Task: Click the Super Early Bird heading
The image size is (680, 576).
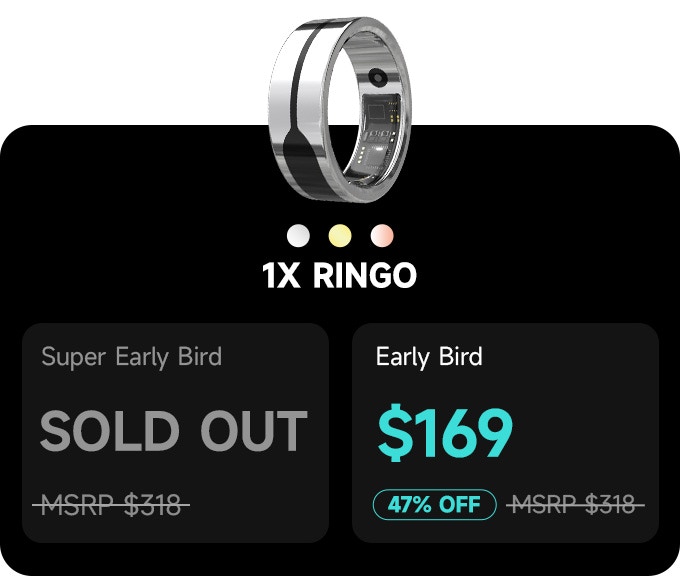Action: (132, 357)
